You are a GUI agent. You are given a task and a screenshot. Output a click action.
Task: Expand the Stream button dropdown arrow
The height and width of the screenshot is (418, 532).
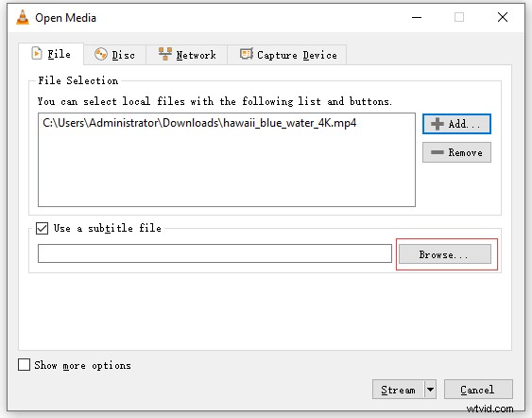430,390
